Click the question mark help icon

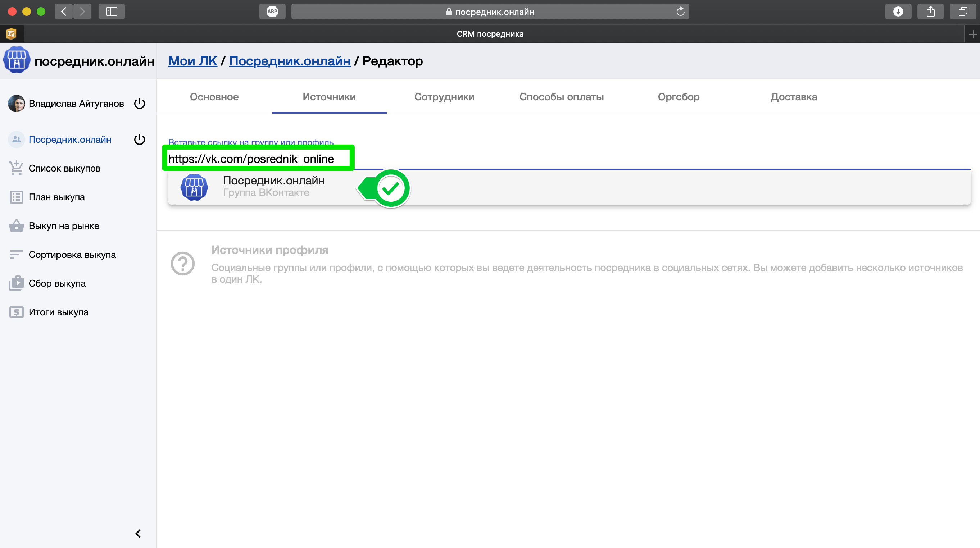pyautogui.click(x=183, y=264)
